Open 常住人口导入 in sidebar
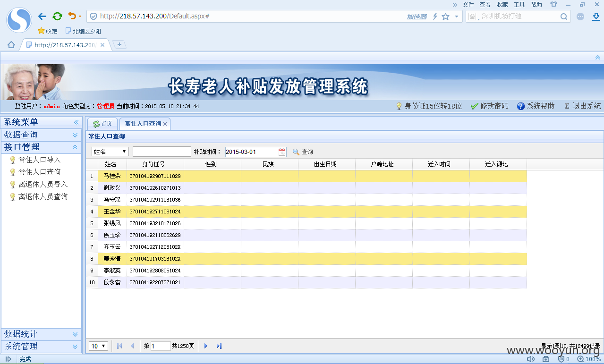Image resolution: width=604 pixels, height=364 pixels. tap(40, 160)
